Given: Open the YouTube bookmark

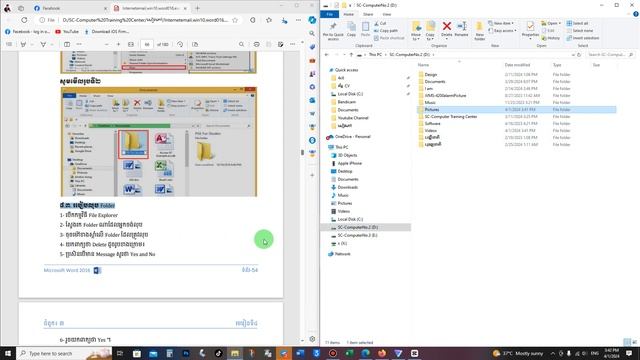Looking at the screenshot, I should coord(67,31).
